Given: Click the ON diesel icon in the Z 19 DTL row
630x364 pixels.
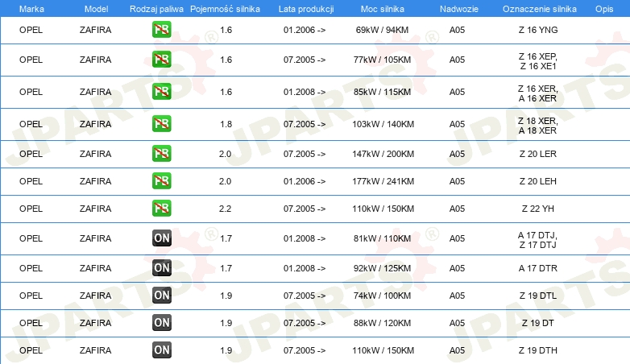Looking at the screenshot, I should (x=161, y=295).
